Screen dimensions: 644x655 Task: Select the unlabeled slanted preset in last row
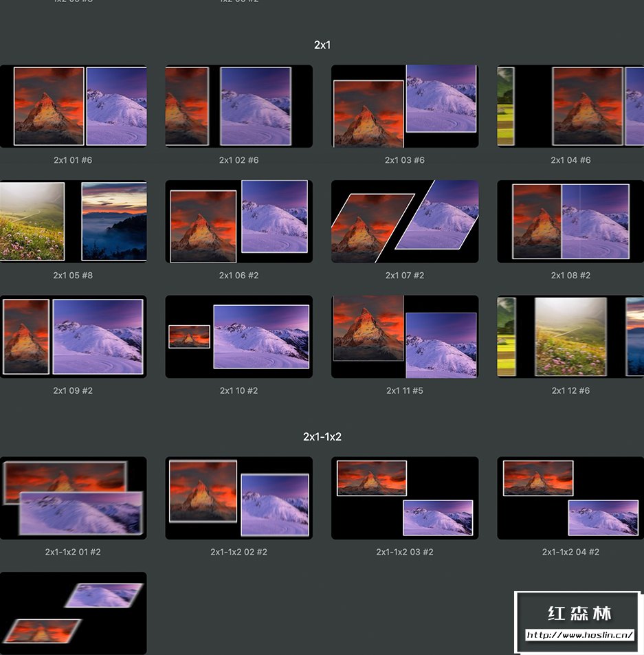[73, 613]
